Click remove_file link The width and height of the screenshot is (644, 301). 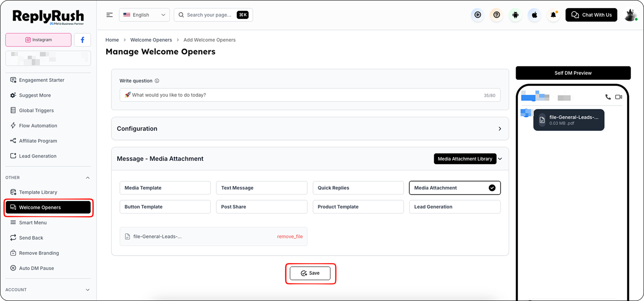[290, 237]
